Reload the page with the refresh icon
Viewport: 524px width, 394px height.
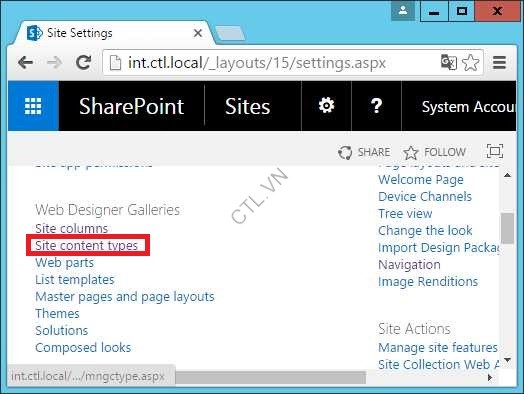[x=84, y=62]
